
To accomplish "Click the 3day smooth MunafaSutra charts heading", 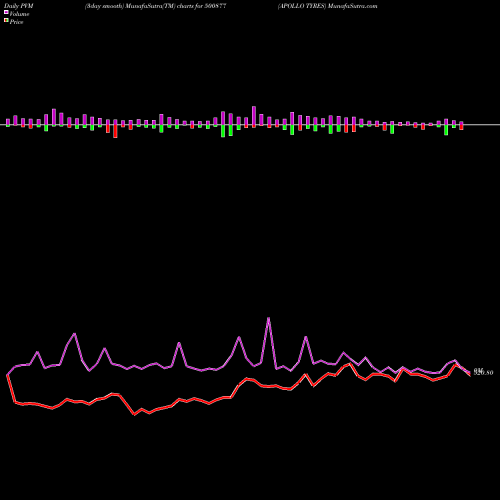I will click(x=156, y=6).
